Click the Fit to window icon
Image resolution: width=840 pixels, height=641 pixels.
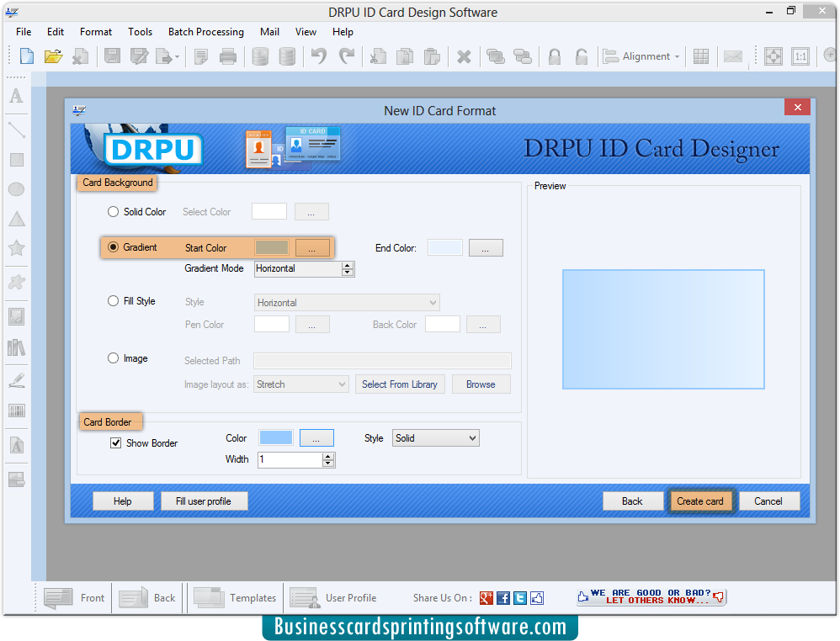pyautogui.click(x=773, y=56)
